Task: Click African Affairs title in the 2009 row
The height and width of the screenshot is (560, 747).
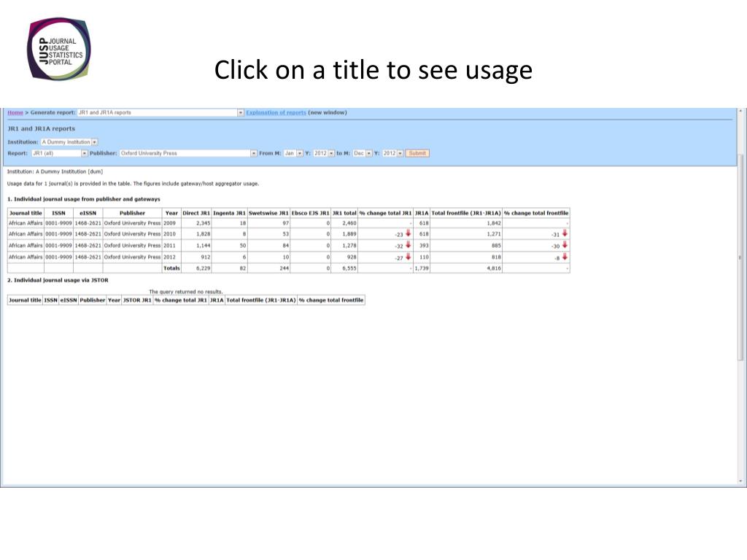Action: (26, 223)
